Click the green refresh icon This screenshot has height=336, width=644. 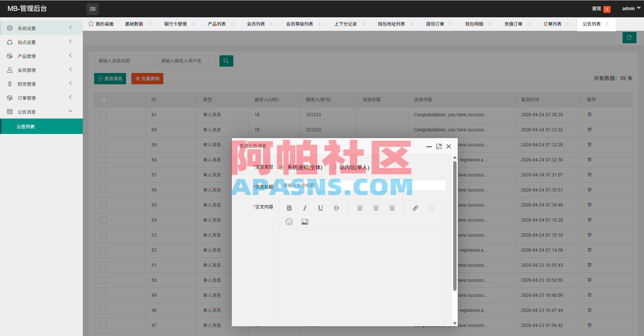coord(629,38)
